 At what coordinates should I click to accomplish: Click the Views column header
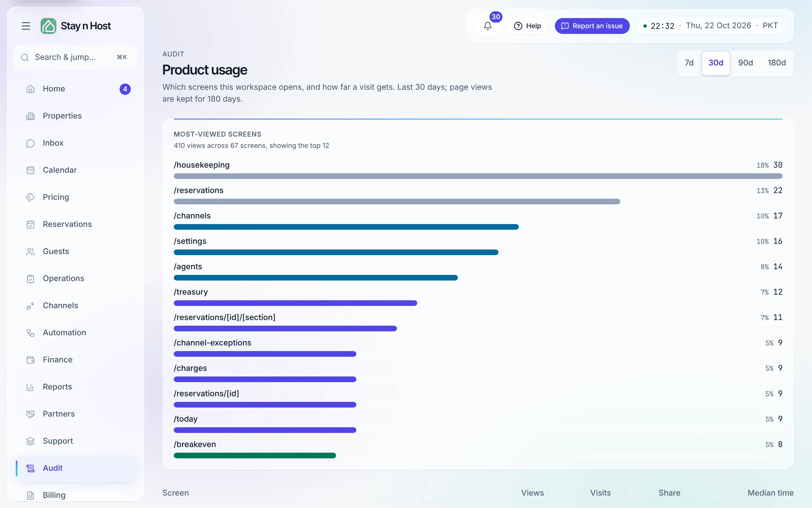pos(533,493)
